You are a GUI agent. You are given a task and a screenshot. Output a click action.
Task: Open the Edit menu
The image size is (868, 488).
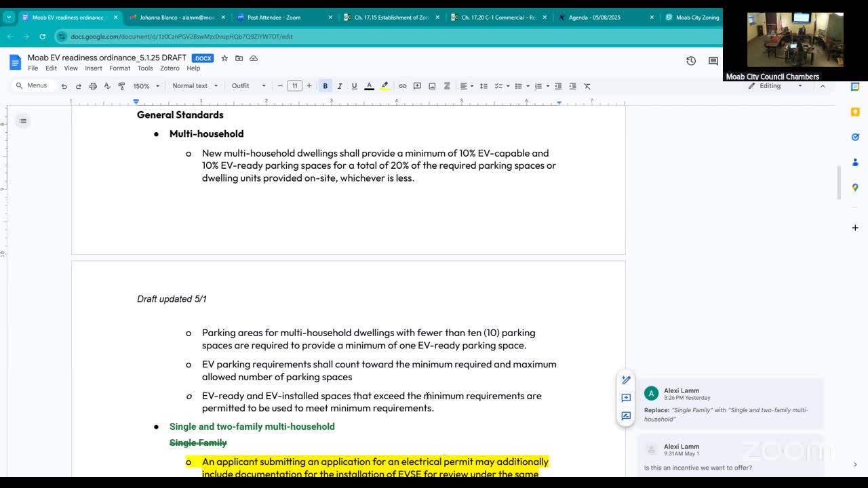(51, 68)
